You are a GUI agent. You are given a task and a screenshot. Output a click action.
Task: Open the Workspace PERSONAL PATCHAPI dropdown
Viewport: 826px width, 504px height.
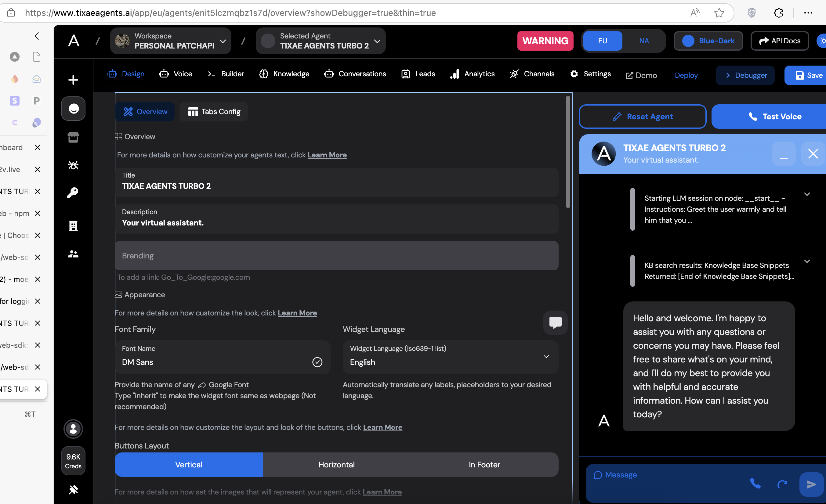(171, 41)
